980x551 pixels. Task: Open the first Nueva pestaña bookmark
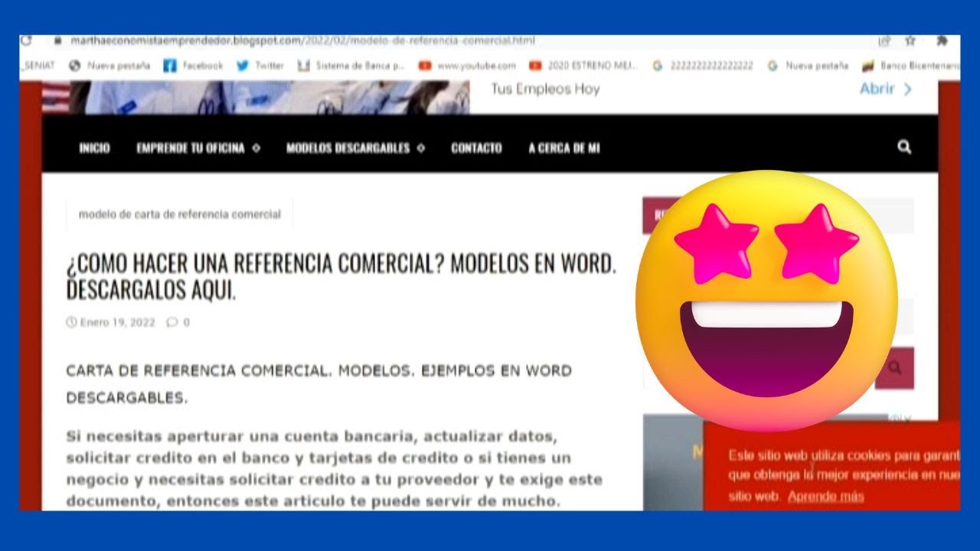(x=109, y=66)
